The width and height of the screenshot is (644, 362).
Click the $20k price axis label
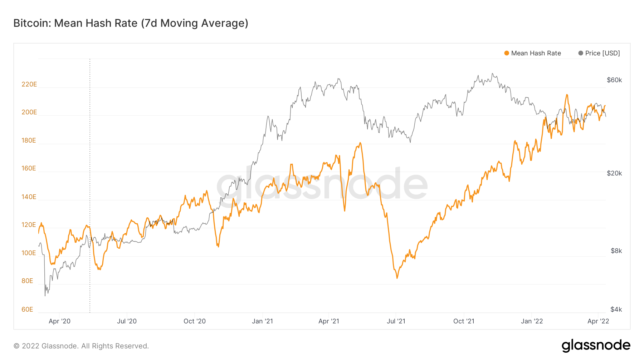[x=614, y=173]
